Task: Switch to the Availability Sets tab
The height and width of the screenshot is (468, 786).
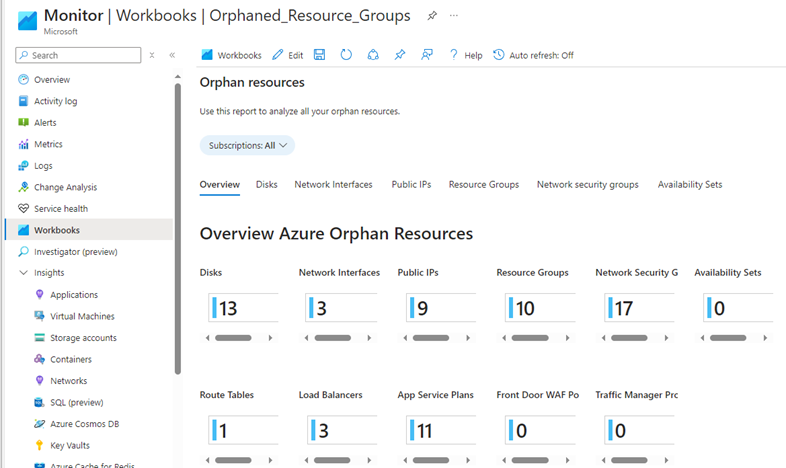Action: (x=690, y=184)
